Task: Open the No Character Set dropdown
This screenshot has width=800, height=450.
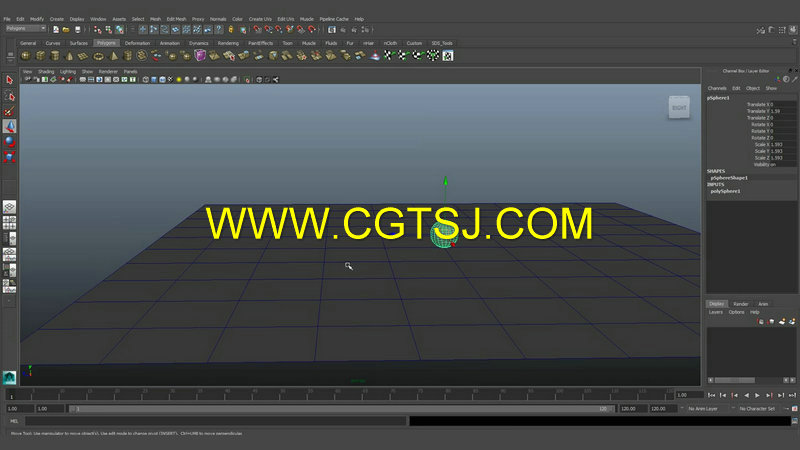Action: coord(757,409)
